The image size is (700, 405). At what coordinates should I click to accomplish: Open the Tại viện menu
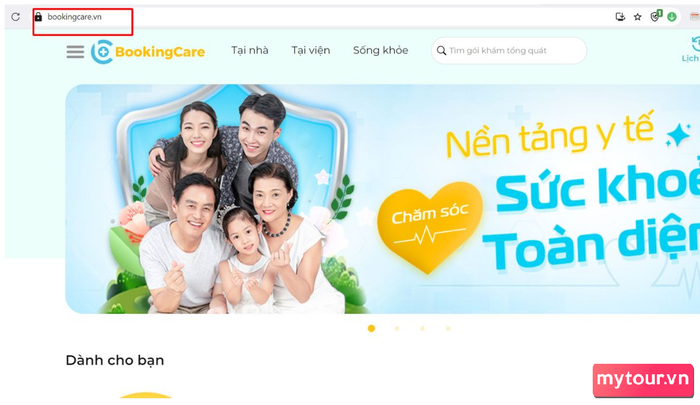pos(311,50)
